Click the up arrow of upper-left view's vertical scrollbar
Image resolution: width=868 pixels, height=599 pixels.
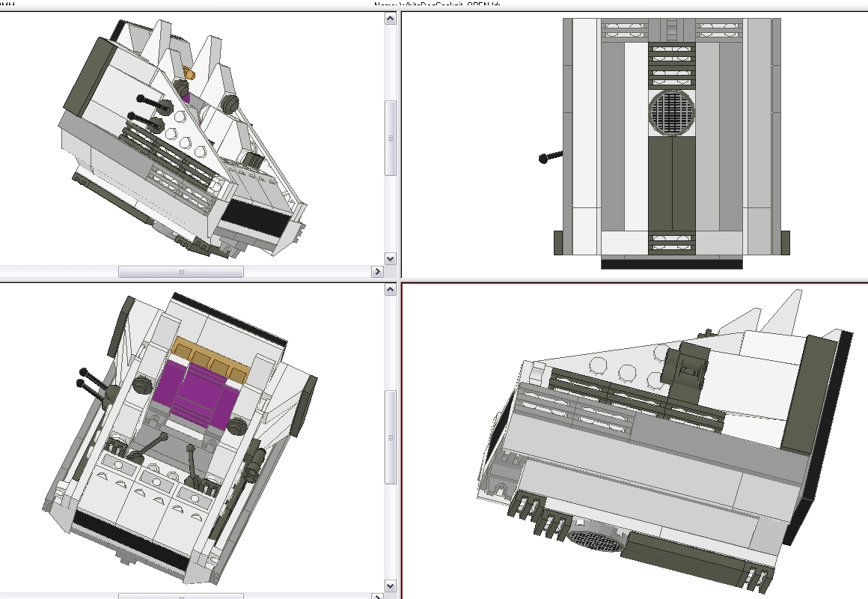[x=391, y=18]
